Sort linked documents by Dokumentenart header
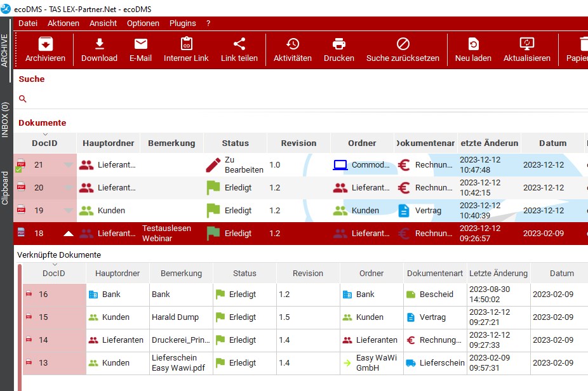This screenshot has width=588, height=391. point(435,274)
